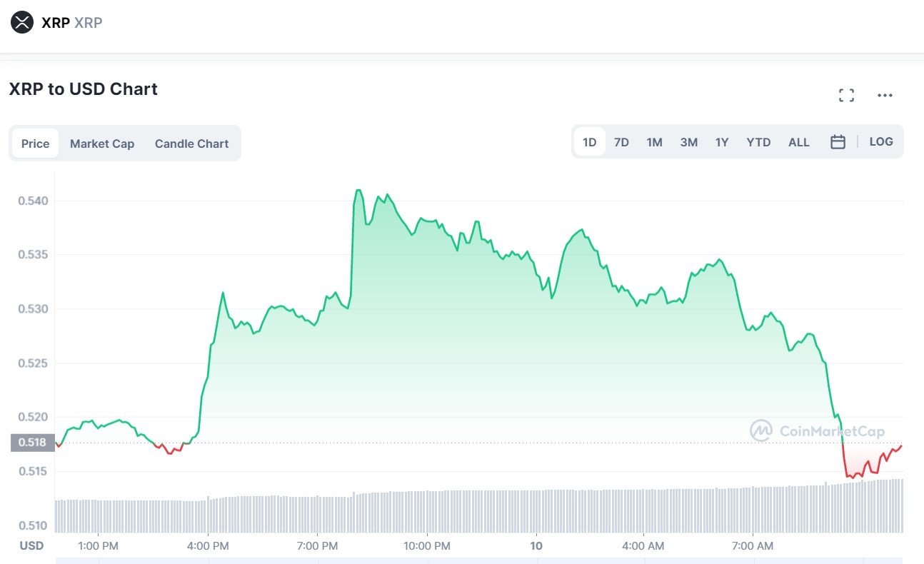Select the YTD time range
This screenshot has width=924, height=564.
coord(758,142)
